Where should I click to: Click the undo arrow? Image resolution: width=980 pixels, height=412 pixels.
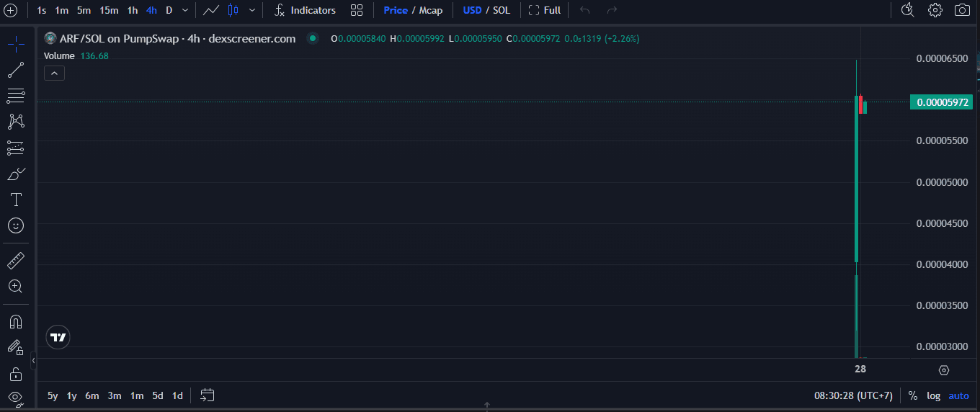pyautogui.click(x=585, y=10)
